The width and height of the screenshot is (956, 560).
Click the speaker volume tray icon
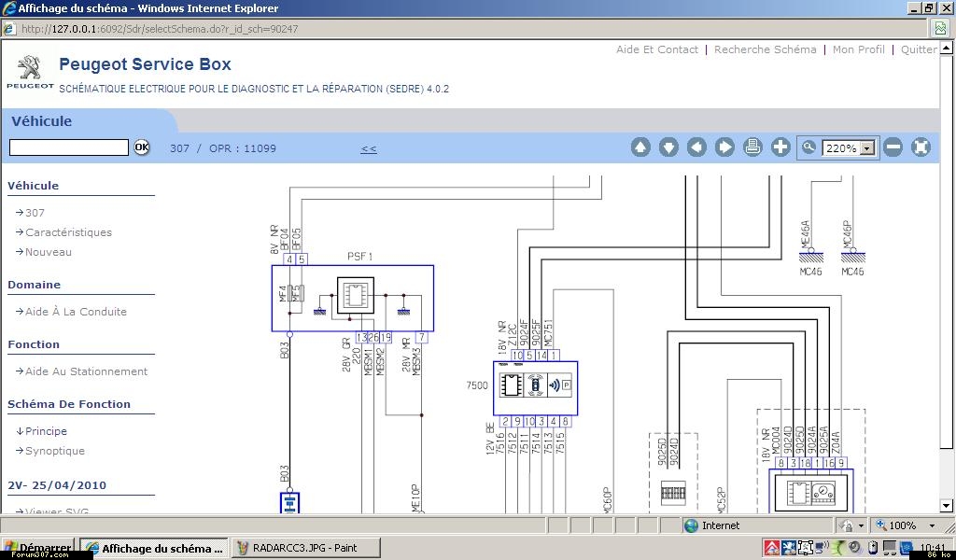coord(855,547)
